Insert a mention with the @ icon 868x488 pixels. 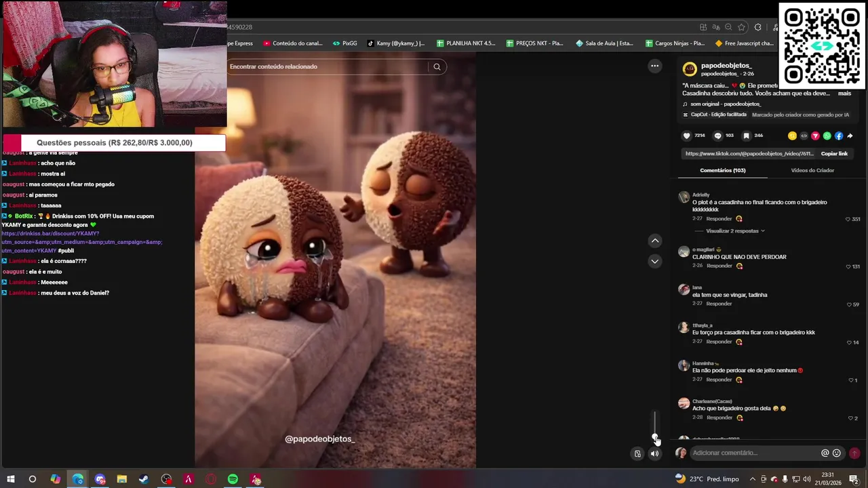pyautogui.click(x=825, y=453)
